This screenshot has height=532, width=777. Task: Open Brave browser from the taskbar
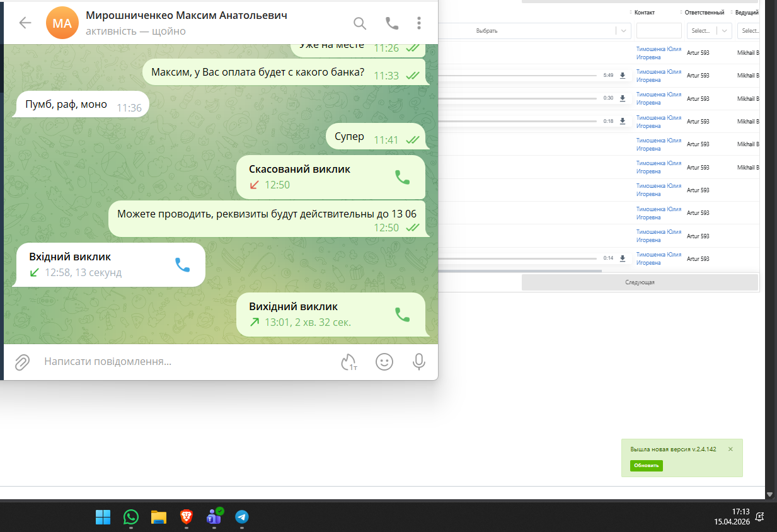coord(187,518)
